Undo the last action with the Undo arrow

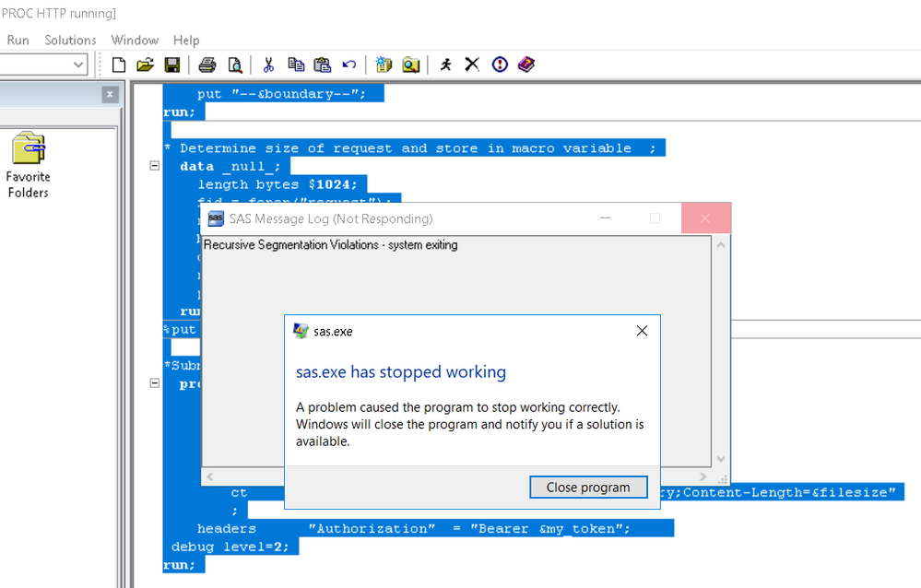pos(349,65)
